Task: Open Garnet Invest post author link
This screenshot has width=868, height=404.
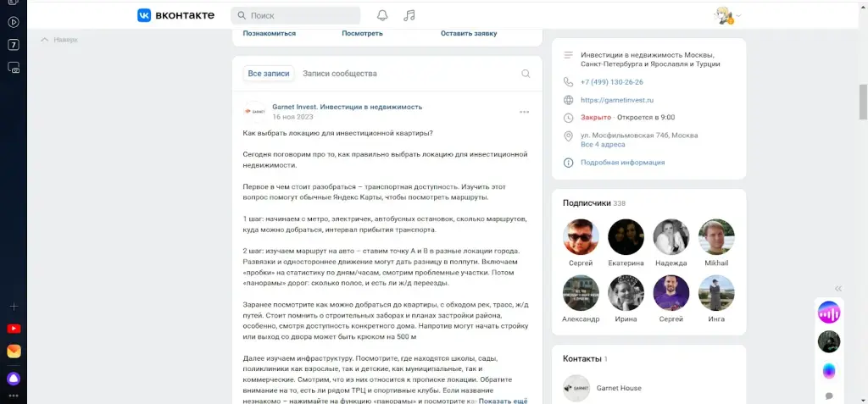Action: pos(347,107)
